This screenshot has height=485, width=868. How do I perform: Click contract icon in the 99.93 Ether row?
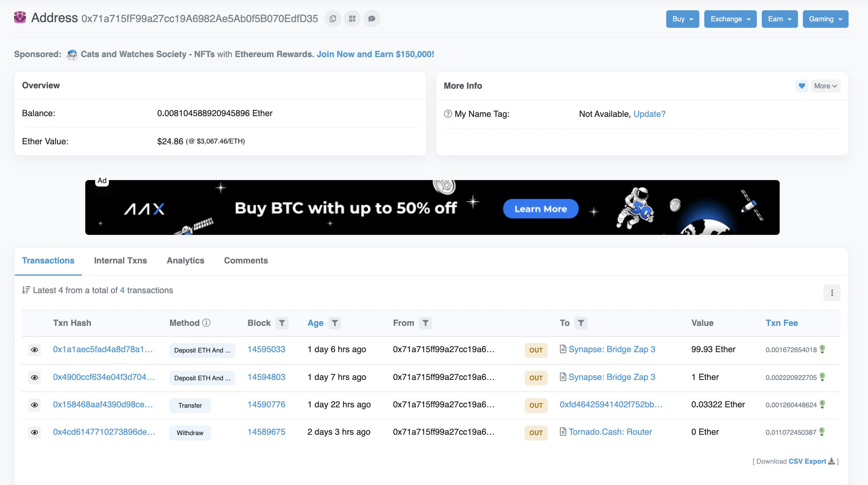[563, 349]
